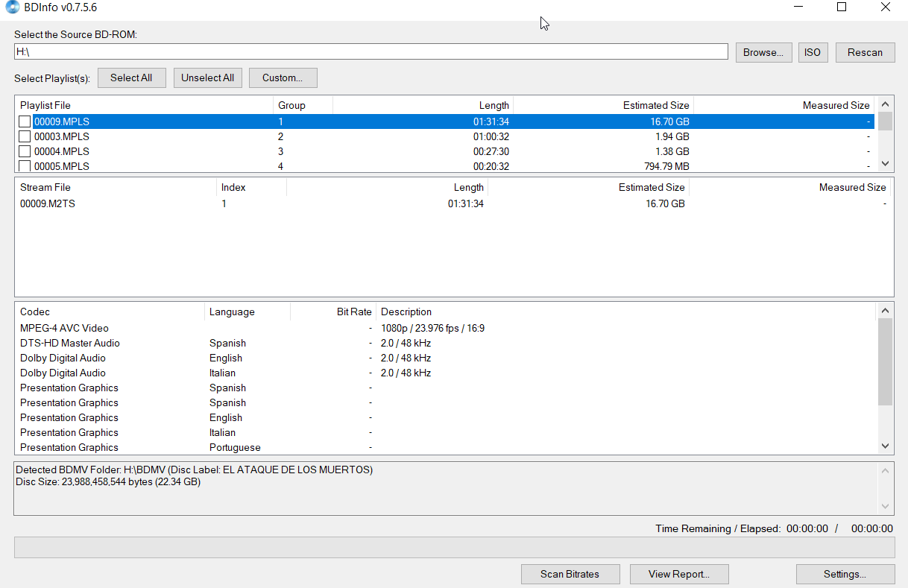Viewport: 908px width, 588px height.
Task: Tick the checkbox for 00005.MPLS
Action: (x=25, y=166)
